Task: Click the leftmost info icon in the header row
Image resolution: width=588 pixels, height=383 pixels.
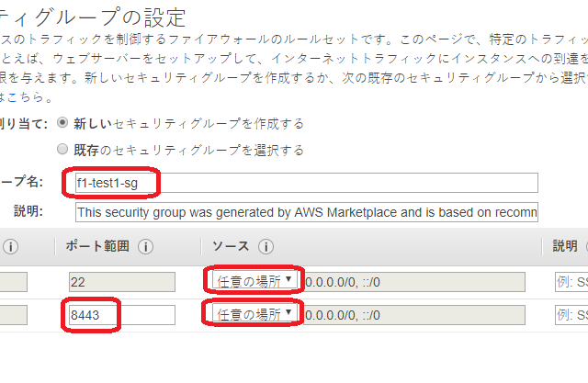Action: (11, 246)
